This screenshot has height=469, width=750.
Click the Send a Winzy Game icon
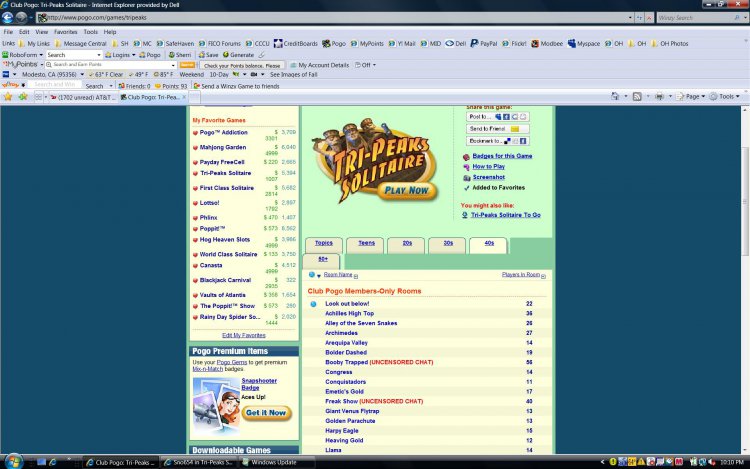point(197,86)
